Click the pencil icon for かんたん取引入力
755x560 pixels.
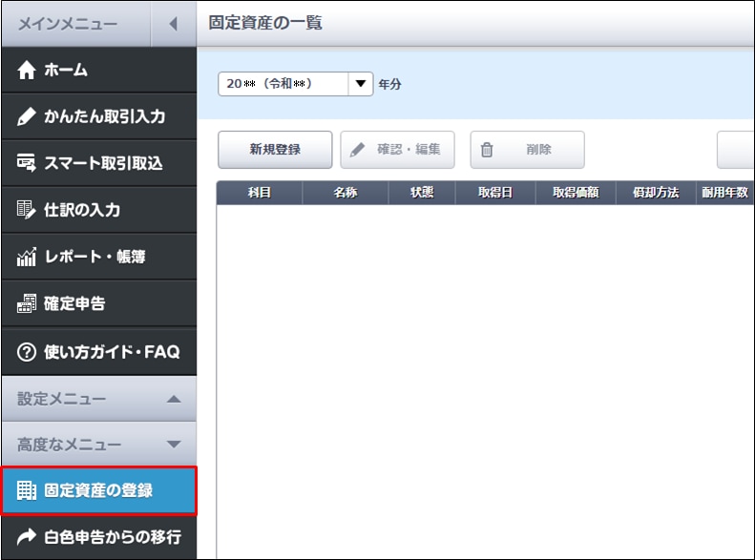click(x=26, y=116)
